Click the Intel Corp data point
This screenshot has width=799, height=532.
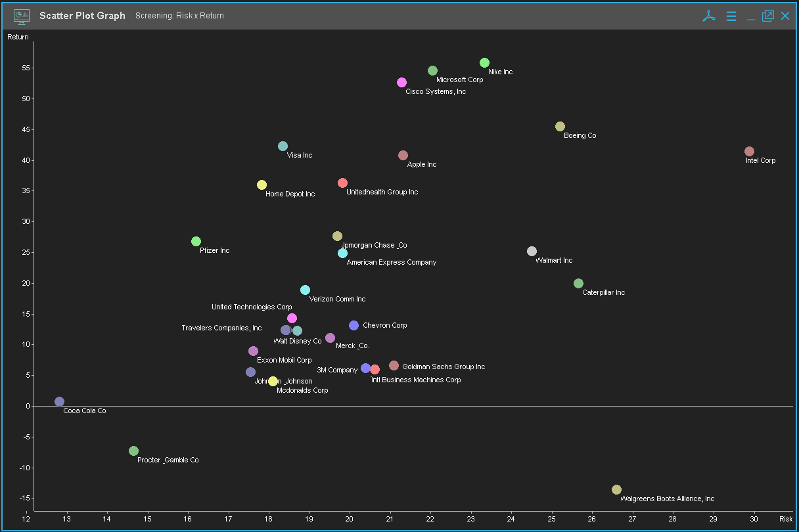(x=749, y=151)
